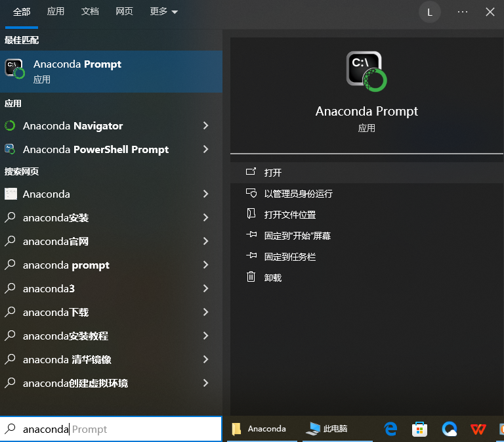Select the anaconda 清华镜像 web suggestion

[x=111, y=359]
